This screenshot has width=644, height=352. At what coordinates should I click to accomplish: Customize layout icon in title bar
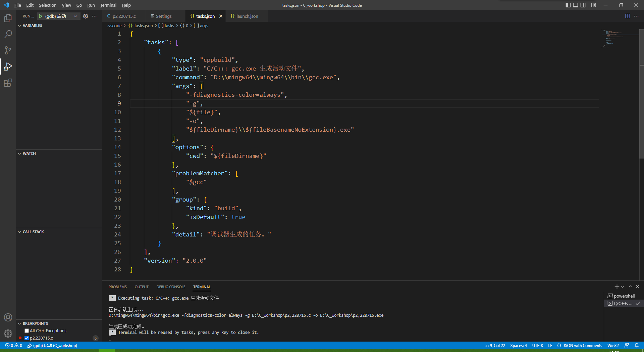tap(594, 5)
